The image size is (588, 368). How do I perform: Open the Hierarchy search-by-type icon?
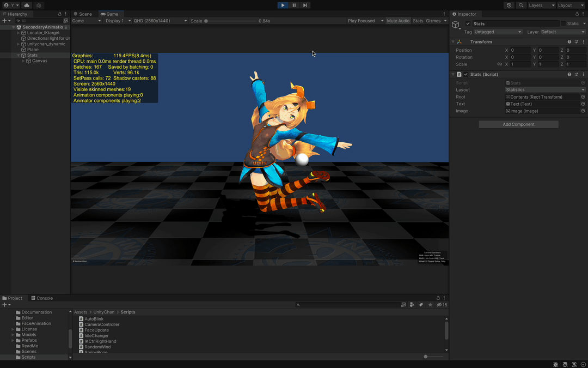point(66,21)
